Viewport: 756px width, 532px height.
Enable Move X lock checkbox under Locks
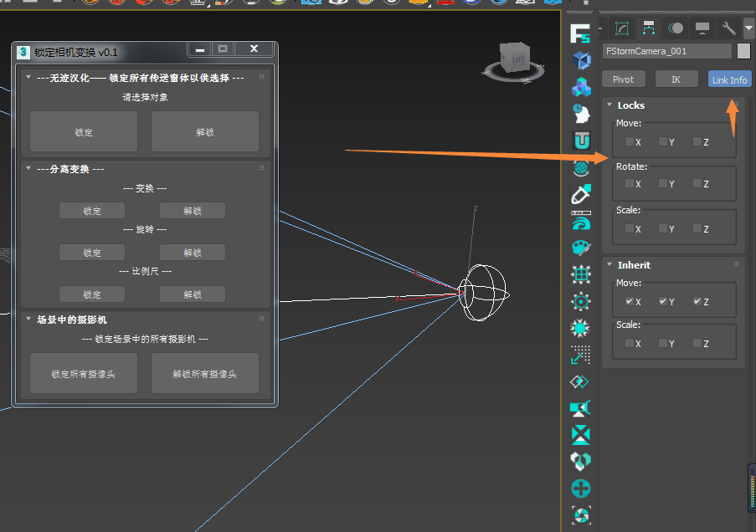pyautogui.click(x=630, y=142)
